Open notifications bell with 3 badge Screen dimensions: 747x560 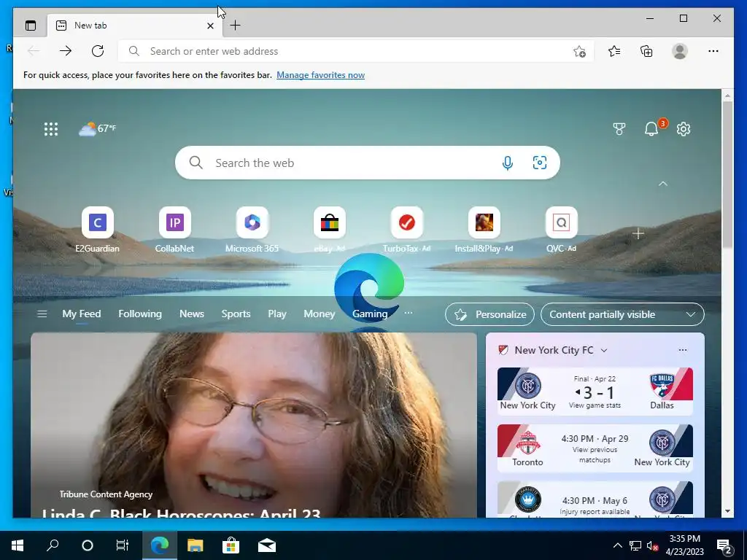(651, 128)
